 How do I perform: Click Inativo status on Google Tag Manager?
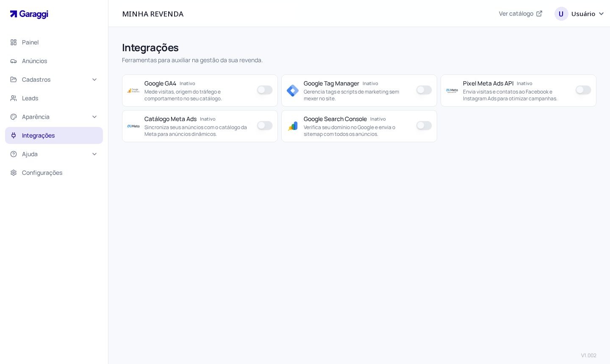pos(370,83)
